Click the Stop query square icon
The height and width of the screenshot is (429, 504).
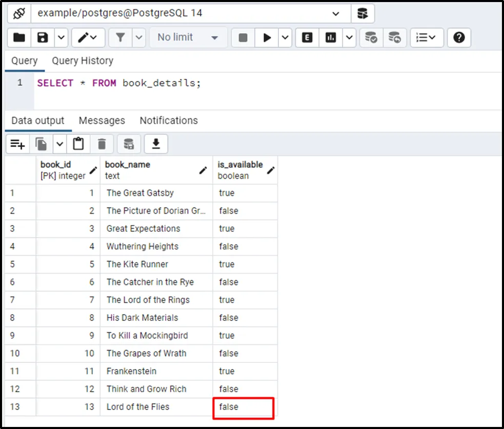pyautogui.click(x=243, y=37)
